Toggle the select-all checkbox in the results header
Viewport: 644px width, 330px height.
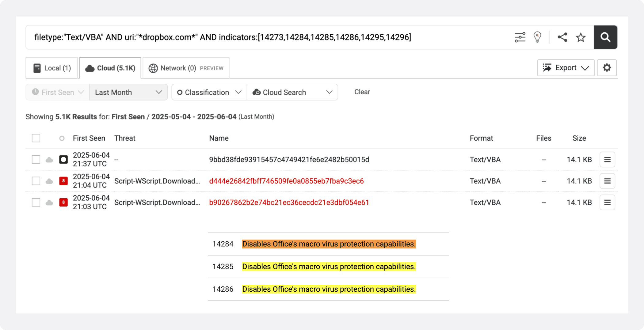36,138
